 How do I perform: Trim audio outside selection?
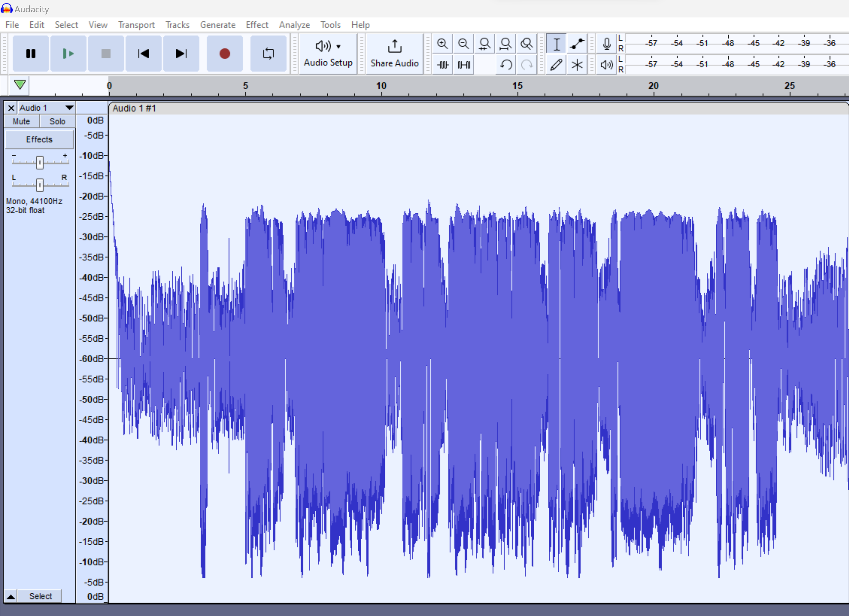click(x=443, y=64)
